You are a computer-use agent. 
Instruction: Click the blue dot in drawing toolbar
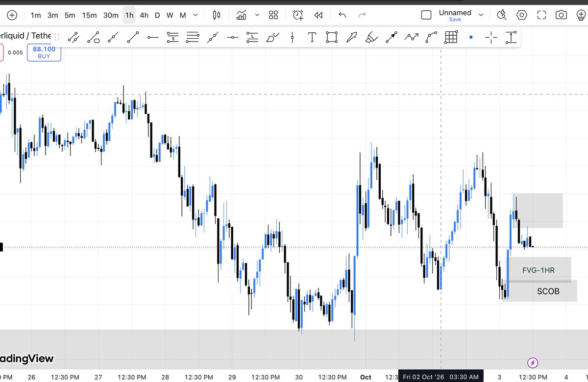[x=471, y=37]
